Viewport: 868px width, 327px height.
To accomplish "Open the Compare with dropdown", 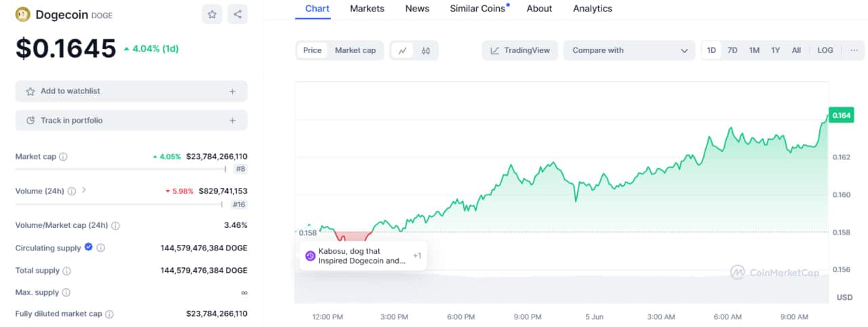I will 629,50.
